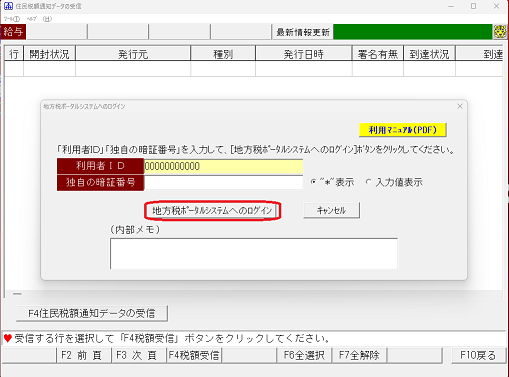Click the F6全選択 button

point(304,355)
